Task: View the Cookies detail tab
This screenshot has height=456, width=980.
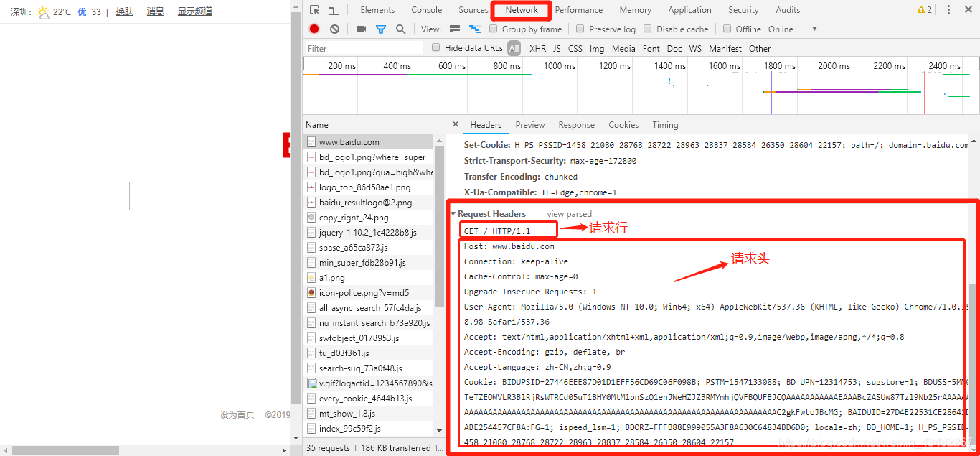Action: (x=623, y=125)
